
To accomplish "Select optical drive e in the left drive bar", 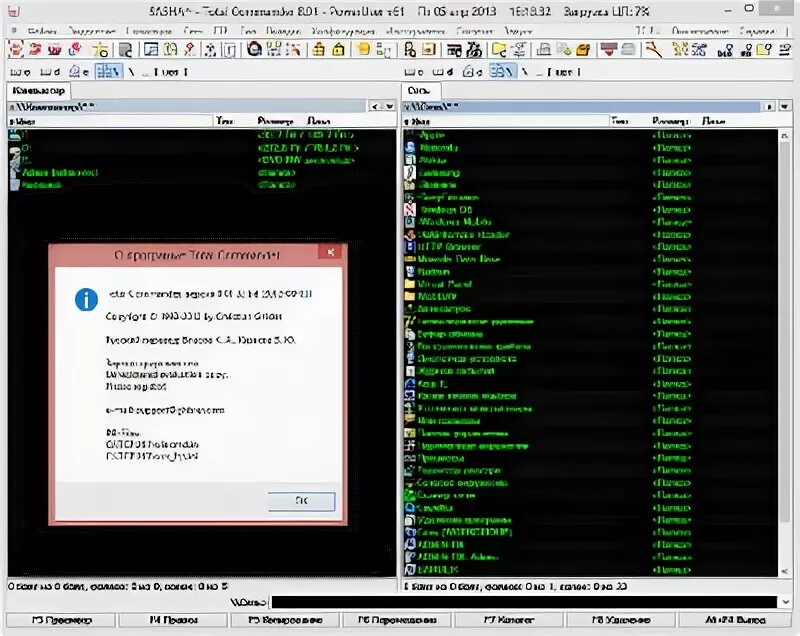I will (79, 72).
